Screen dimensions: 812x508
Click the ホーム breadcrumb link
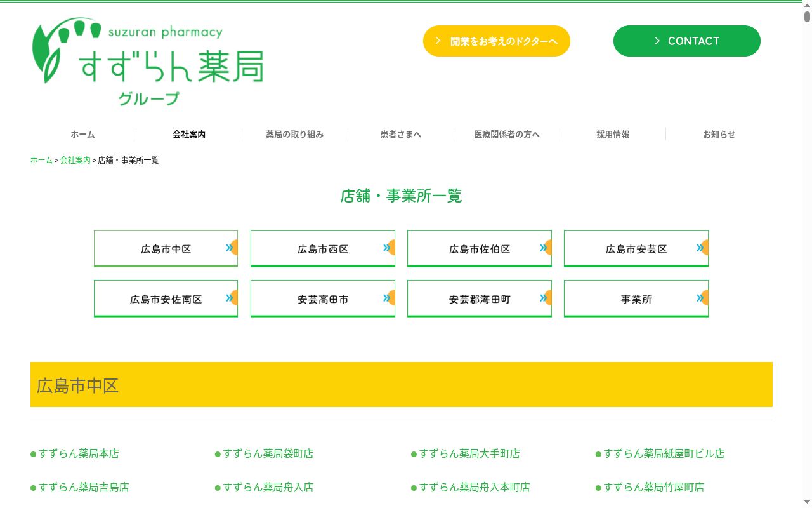[41, 160]
